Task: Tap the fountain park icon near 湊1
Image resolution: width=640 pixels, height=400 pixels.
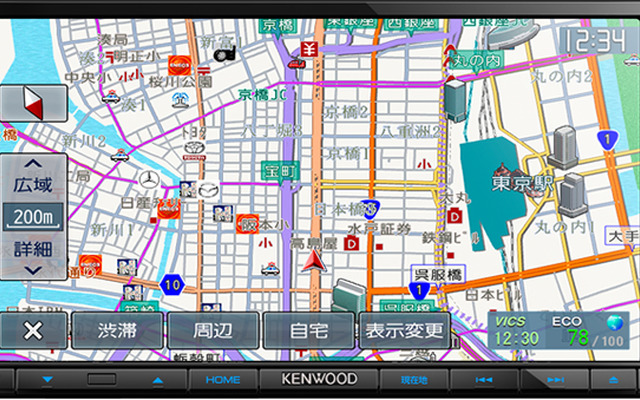Action: coord(180,100)
